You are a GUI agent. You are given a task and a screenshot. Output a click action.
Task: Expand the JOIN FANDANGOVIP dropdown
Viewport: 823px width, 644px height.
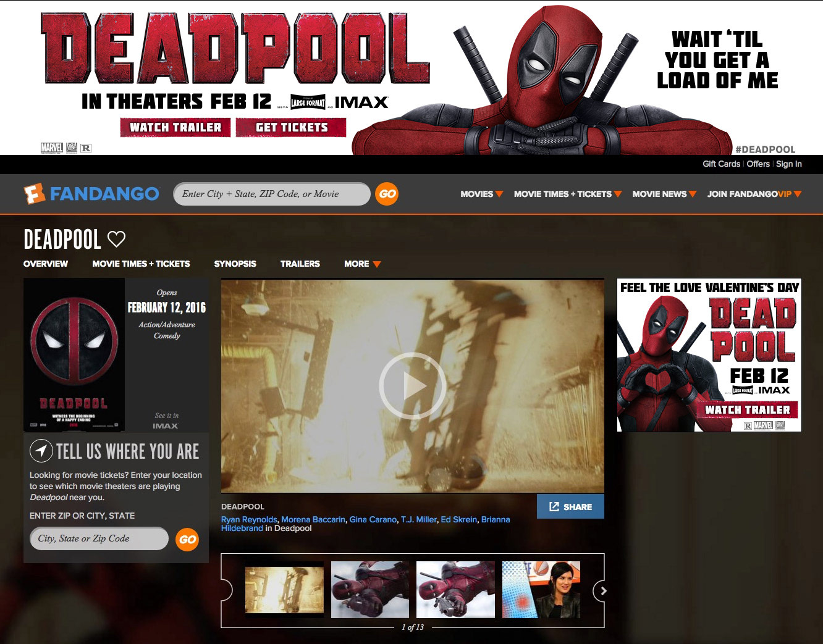coord(754,194)
